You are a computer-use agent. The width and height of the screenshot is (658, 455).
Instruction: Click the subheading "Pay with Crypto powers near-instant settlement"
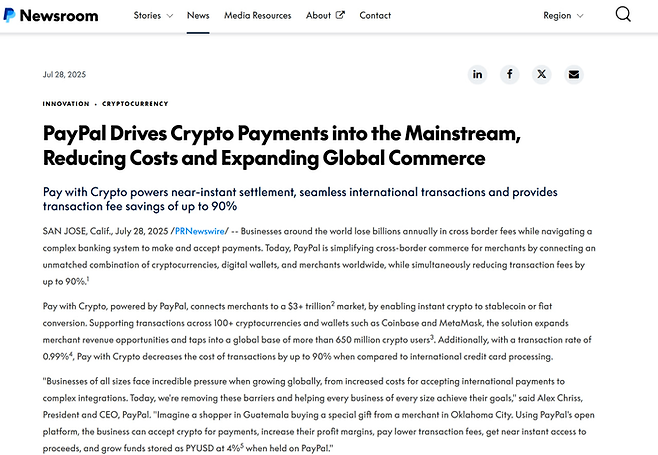[300, 199]
